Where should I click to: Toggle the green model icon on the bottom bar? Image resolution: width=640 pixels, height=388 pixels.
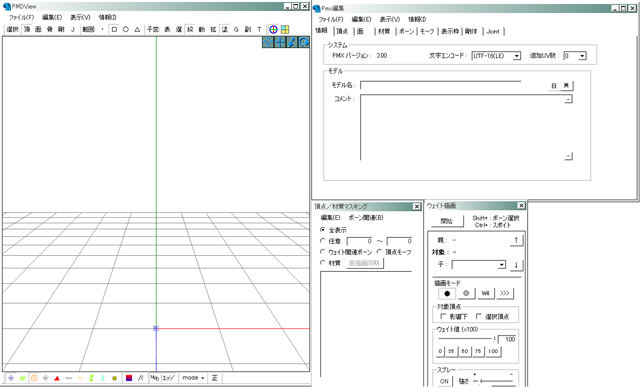[x=22, y=378]
